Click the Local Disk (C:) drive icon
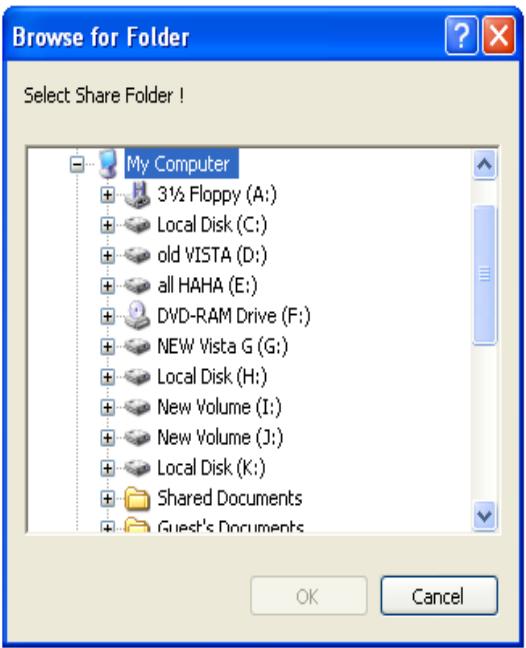Viewport: 526px width, 648px height. pyautogui.click(x=137, y=225)
